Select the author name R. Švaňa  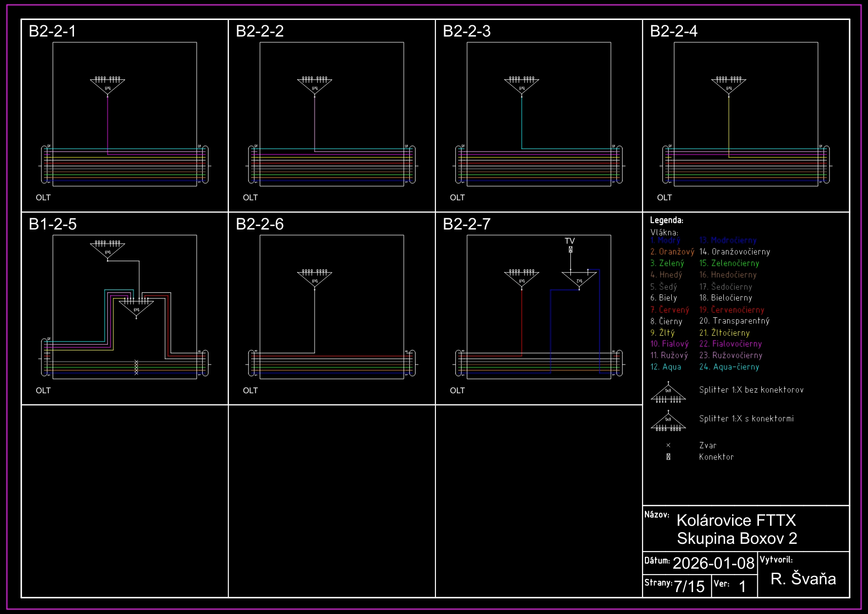(x=803, y=578)
